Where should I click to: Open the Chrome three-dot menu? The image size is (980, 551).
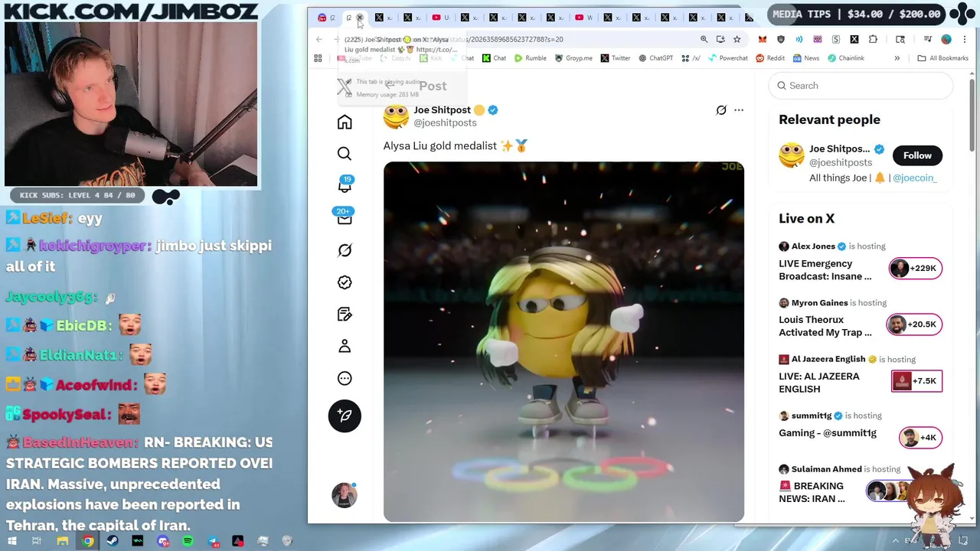click(964, 39)
